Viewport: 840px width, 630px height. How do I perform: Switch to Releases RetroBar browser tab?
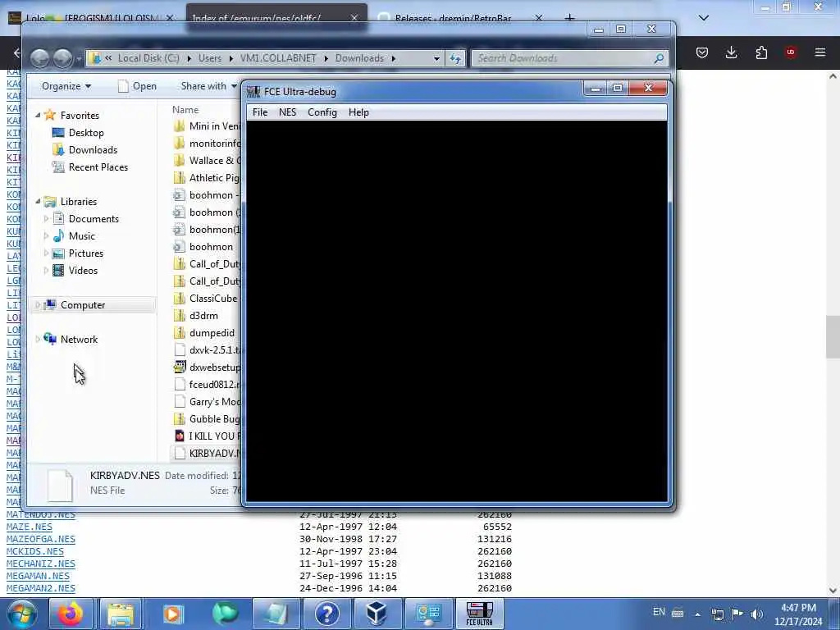click(453, 18)
